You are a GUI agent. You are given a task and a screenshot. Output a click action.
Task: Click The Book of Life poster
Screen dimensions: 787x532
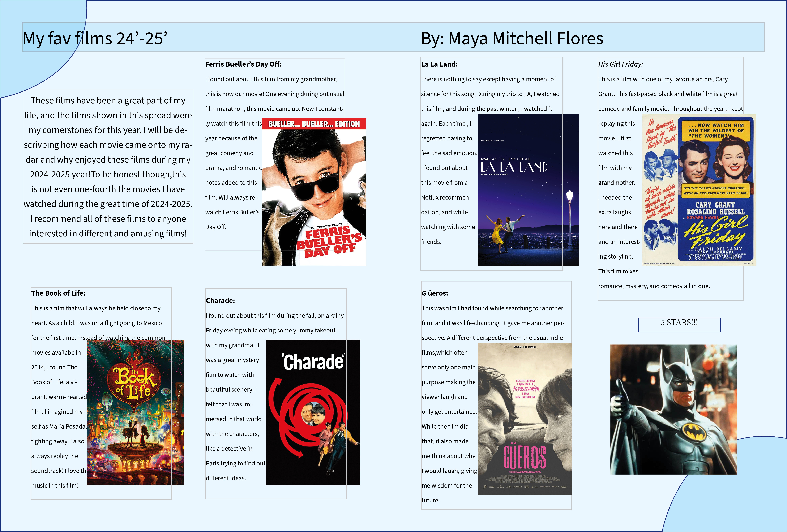coord(136,412)
